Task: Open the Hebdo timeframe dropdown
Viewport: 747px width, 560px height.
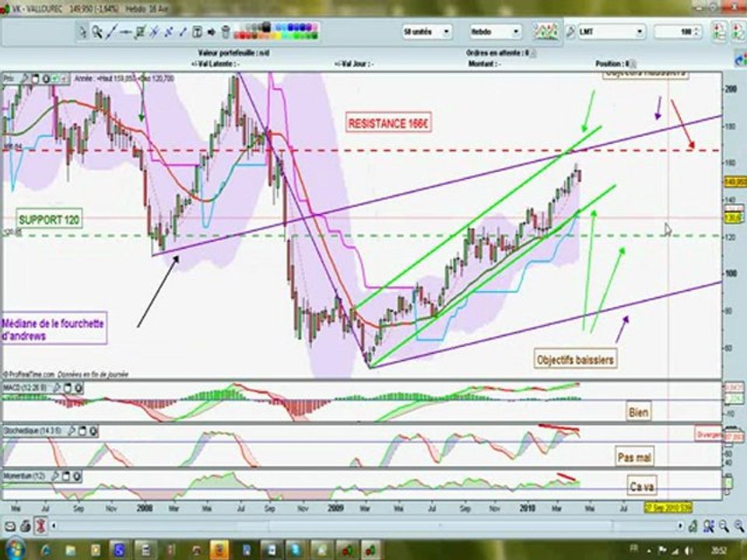Action: coord(495,32)
